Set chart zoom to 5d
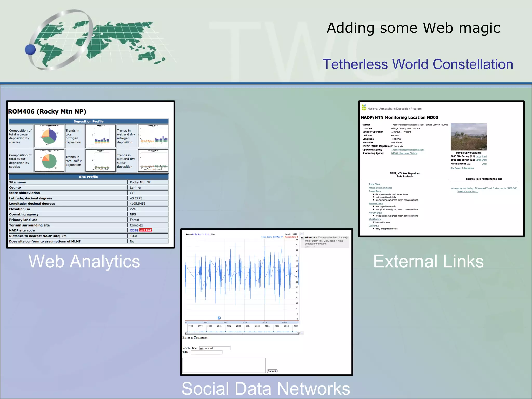The image size is (532, 399). [x=196, y=234]
